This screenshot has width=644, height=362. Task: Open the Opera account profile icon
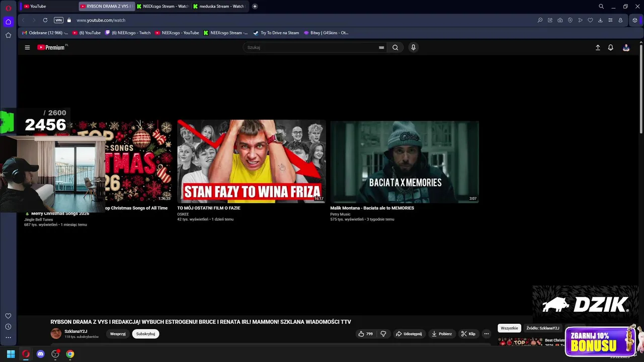pyautogui.click(x=620, y=20)
